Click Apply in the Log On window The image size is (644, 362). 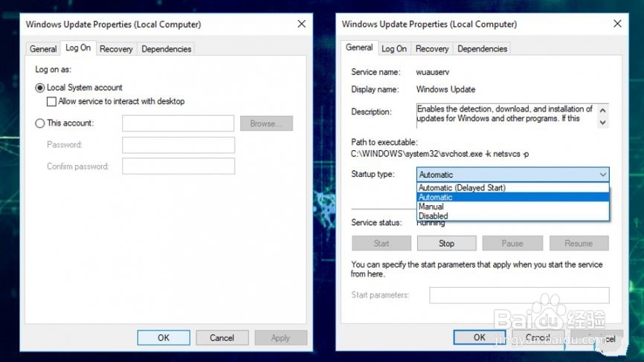coord(280,337)
